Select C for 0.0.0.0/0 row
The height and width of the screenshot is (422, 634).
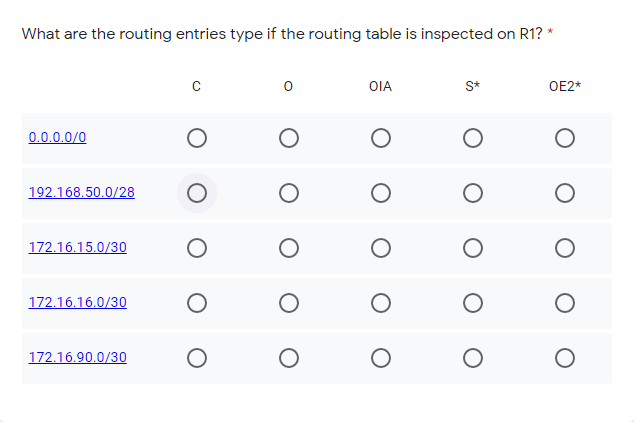click(197, 137)
